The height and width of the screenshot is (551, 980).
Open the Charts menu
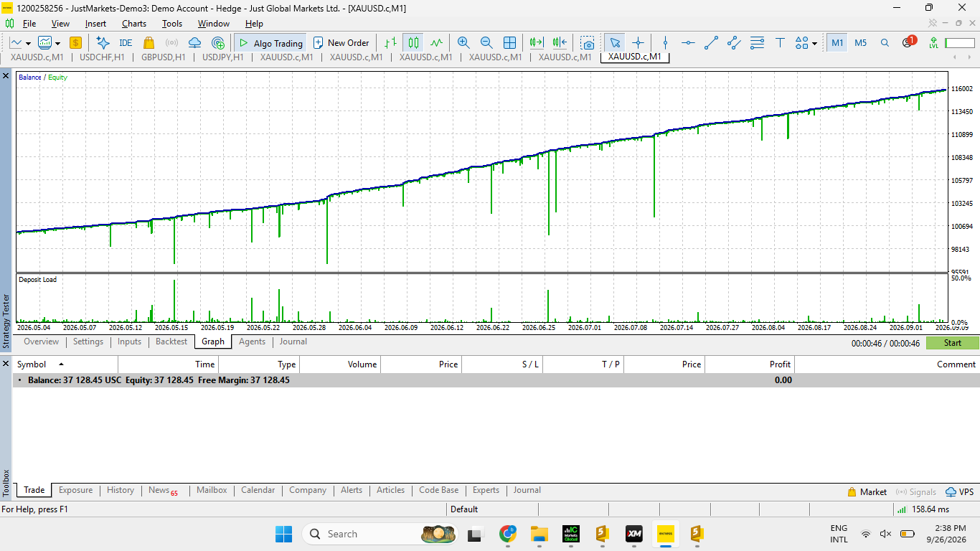[x=133, y=24]
